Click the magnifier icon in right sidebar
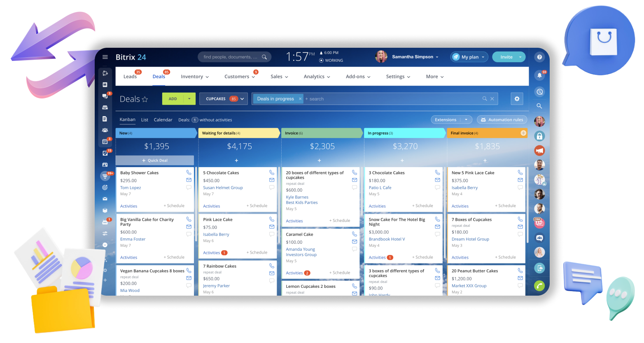 (x=539, y=106)
